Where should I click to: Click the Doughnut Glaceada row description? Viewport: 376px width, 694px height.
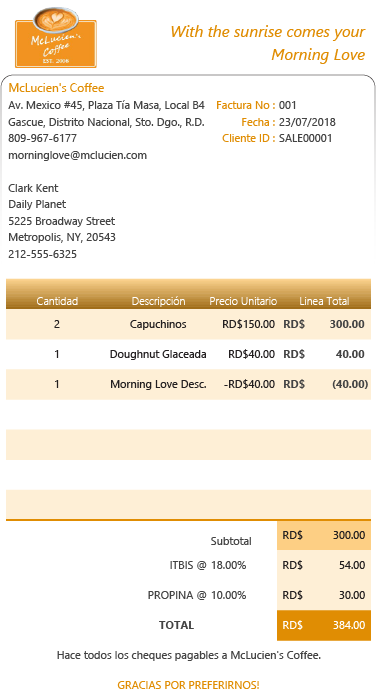[x=158, y=355]
